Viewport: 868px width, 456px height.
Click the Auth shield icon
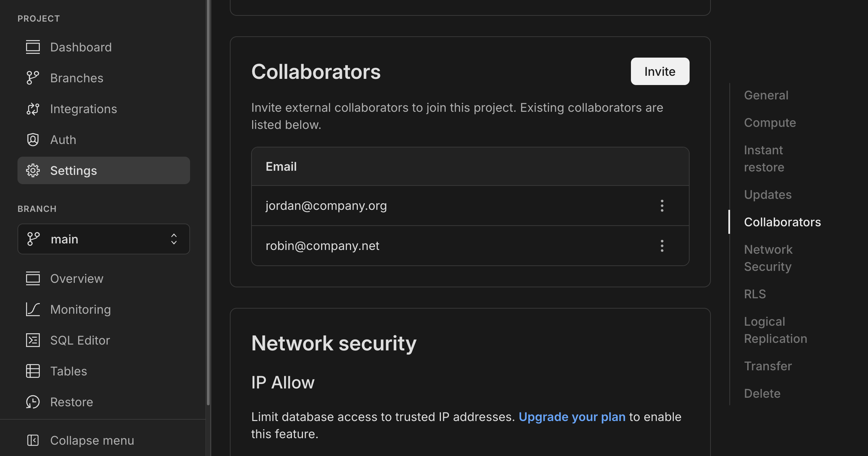(x=33, y=140)
